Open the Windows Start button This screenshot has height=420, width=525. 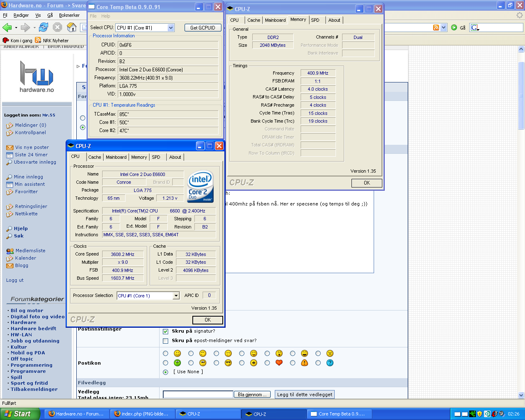point(20,414)
